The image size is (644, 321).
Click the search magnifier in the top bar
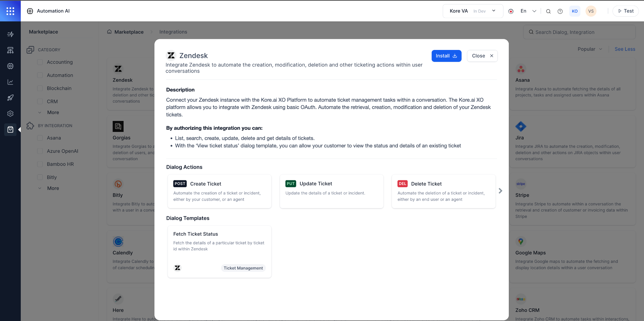tap(548, 11)
